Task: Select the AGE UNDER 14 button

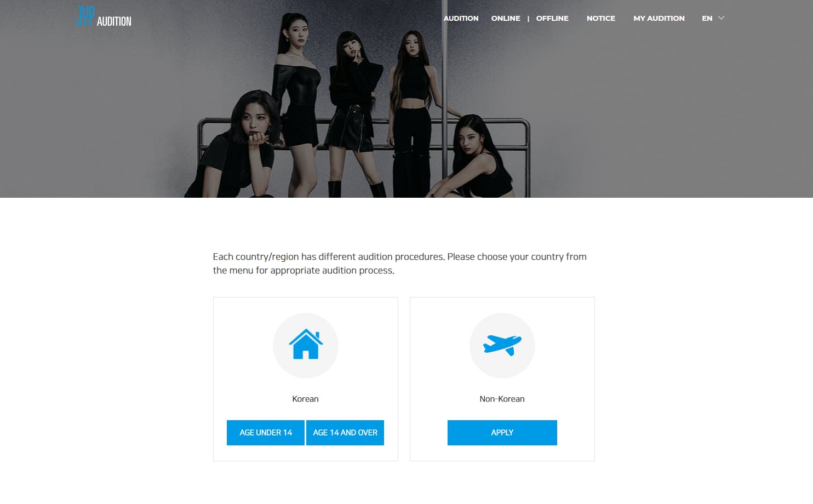Action: [266, 433]
